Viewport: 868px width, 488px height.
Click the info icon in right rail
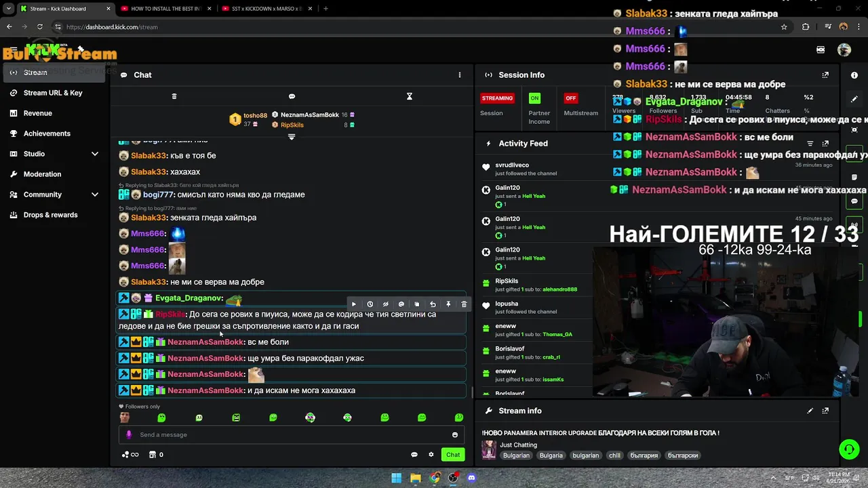coord(854,75)
